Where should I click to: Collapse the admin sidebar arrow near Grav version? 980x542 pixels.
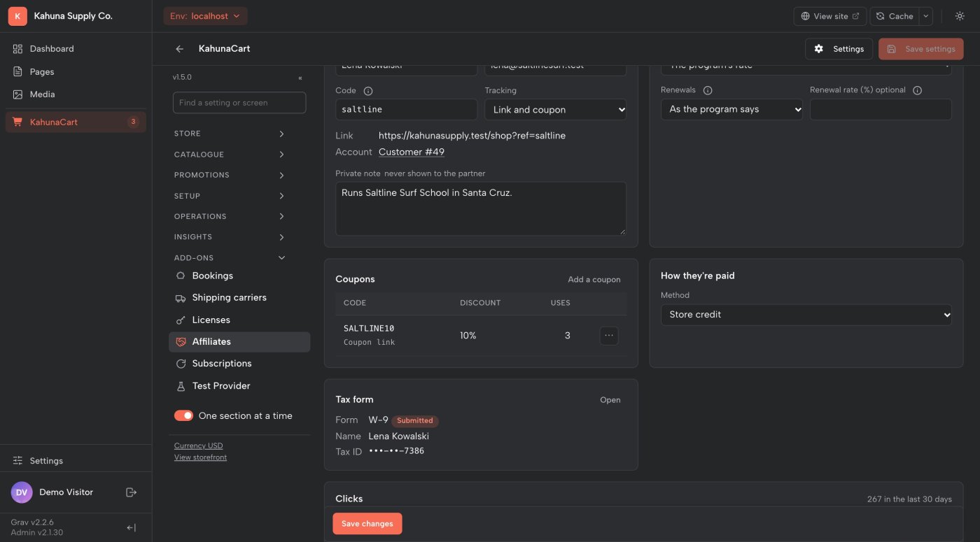[x=131, y=527]
